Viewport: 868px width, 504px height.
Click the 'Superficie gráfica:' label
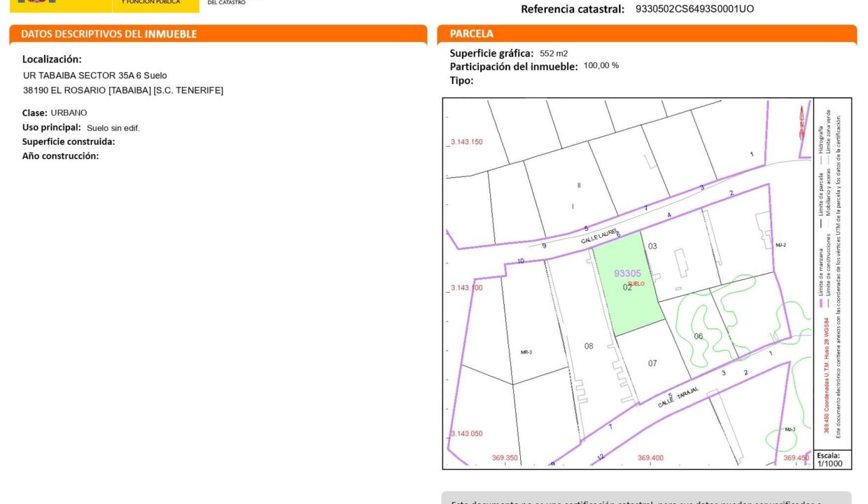(491, 53)
